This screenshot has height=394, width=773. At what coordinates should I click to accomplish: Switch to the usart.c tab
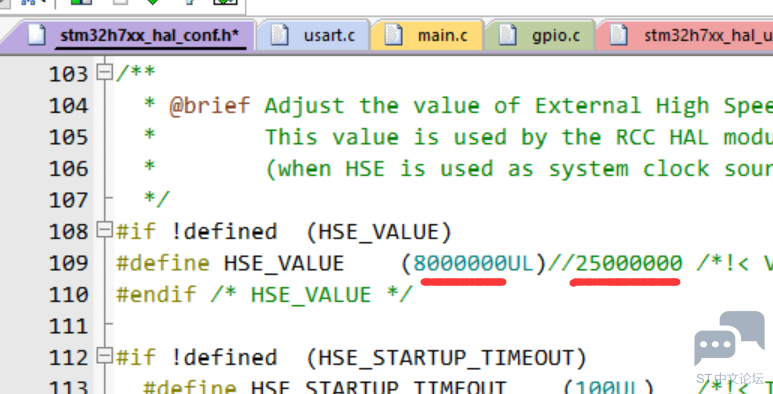[x=313, y=36]
